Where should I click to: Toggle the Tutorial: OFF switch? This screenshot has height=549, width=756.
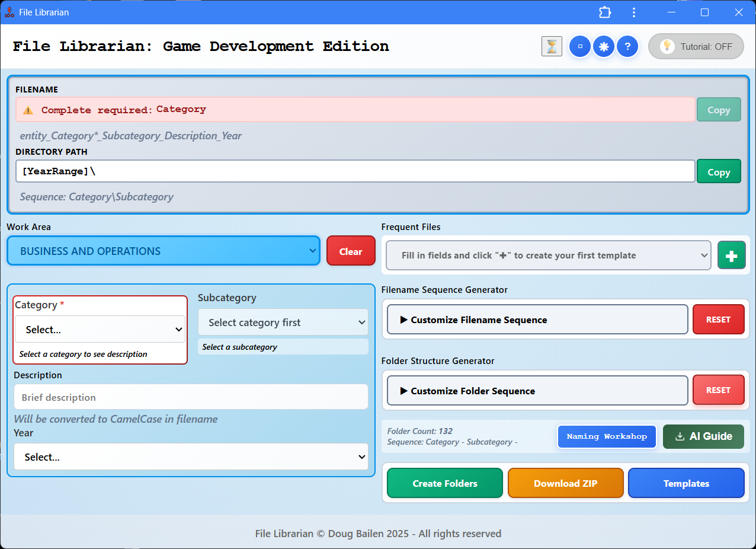coord(696,46)
